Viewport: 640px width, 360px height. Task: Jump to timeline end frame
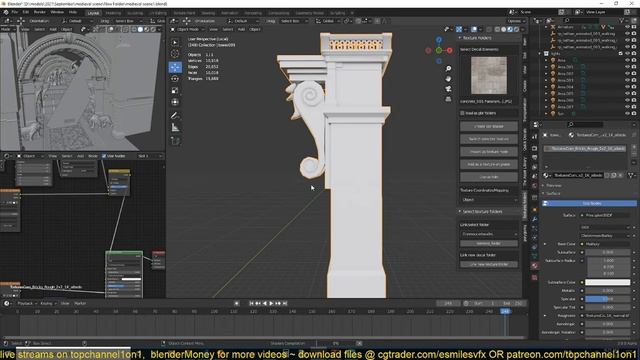(285, 303)
